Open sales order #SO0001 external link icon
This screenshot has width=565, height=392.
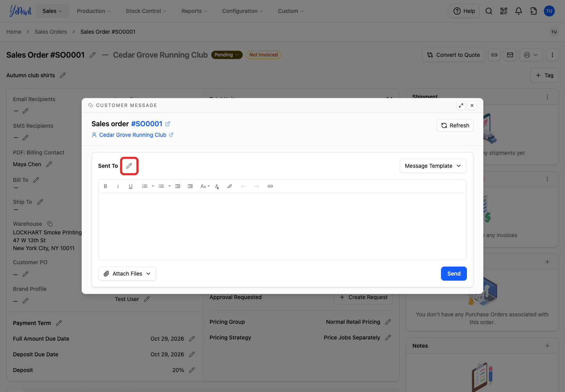[x=168, y=124]
